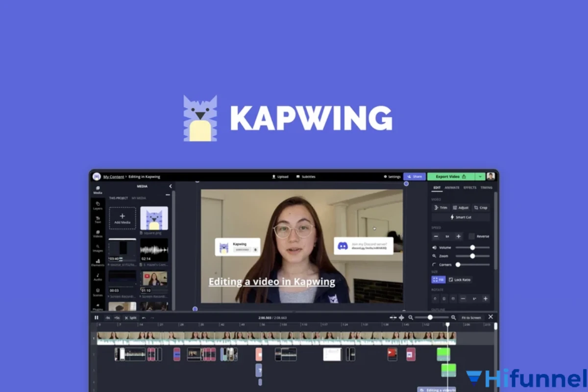Click the second flip icon in Rotate row

click(453, 298)
